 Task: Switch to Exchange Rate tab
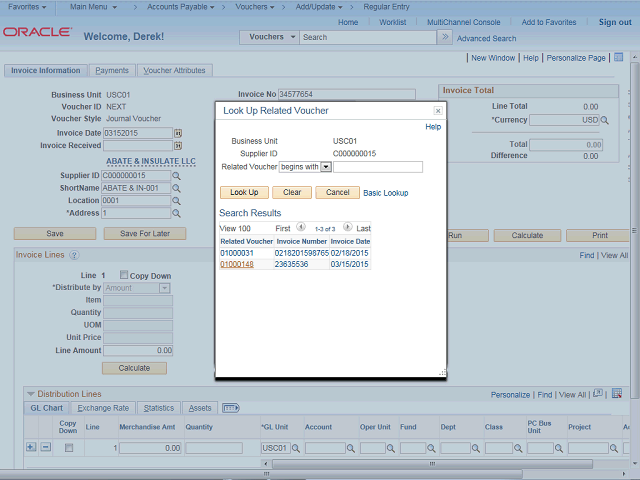click(103, 408)
